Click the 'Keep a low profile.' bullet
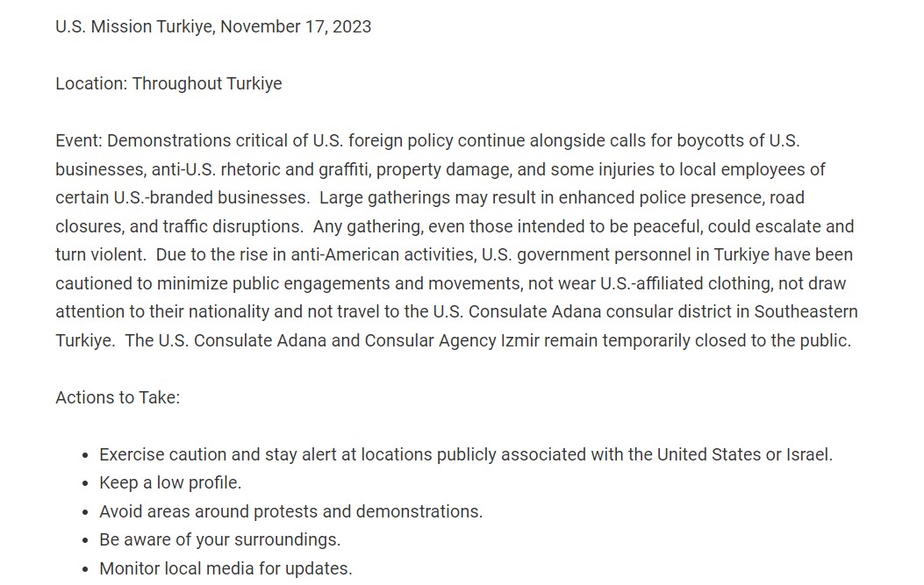The image size is (924, 585). point(170,483)
